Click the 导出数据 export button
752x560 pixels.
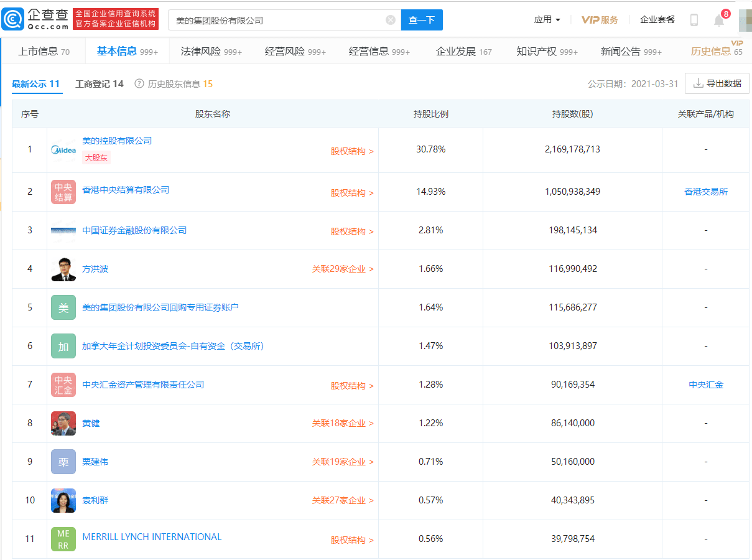(717, 83)
